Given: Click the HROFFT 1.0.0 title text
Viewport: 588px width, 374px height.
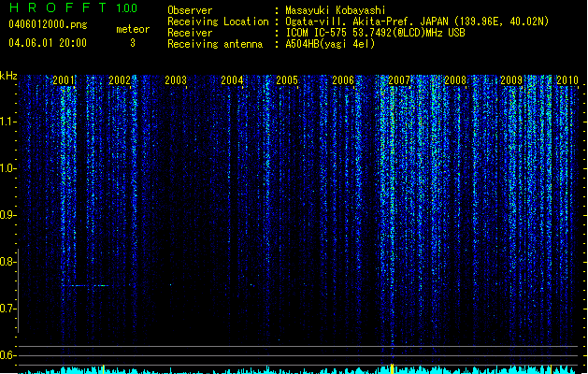Looking at the screenshot, I should [x=74, y=7].
